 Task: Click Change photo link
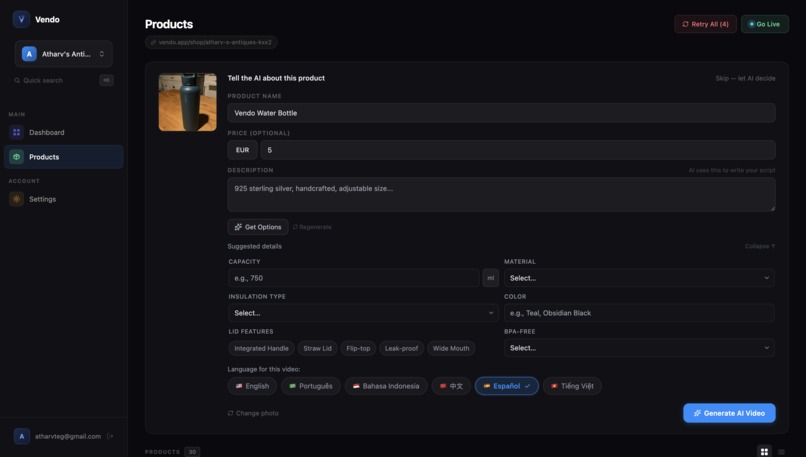coord(253,413)
